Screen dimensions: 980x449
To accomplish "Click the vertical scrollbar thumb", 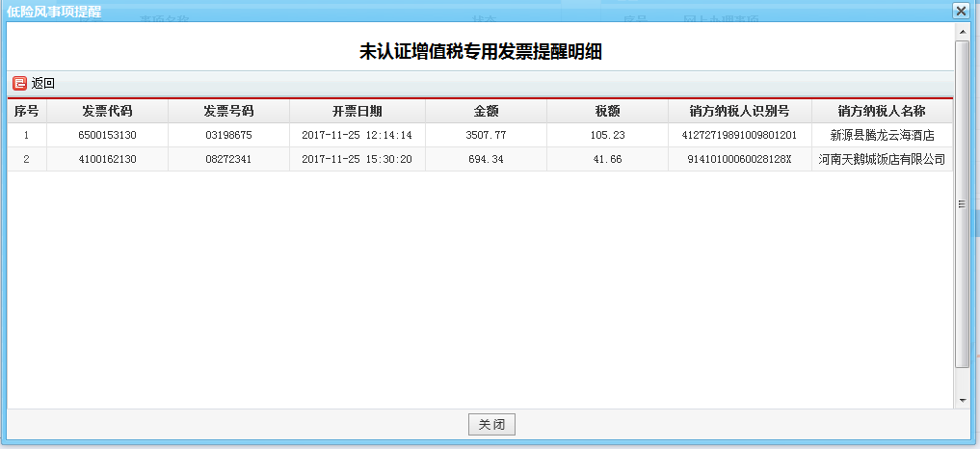I will [962, 202].
